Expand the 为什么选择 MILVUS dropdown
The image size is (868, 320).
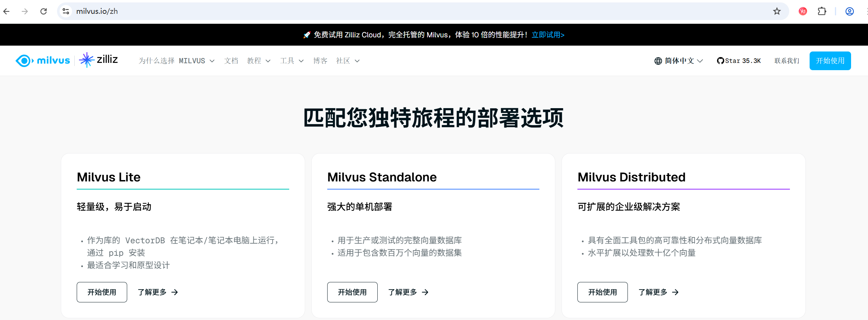coord(176,60)
